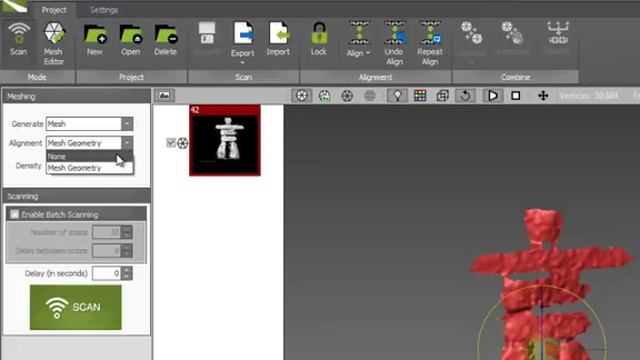
Task: Create a New project
Action: pos(95,40)
